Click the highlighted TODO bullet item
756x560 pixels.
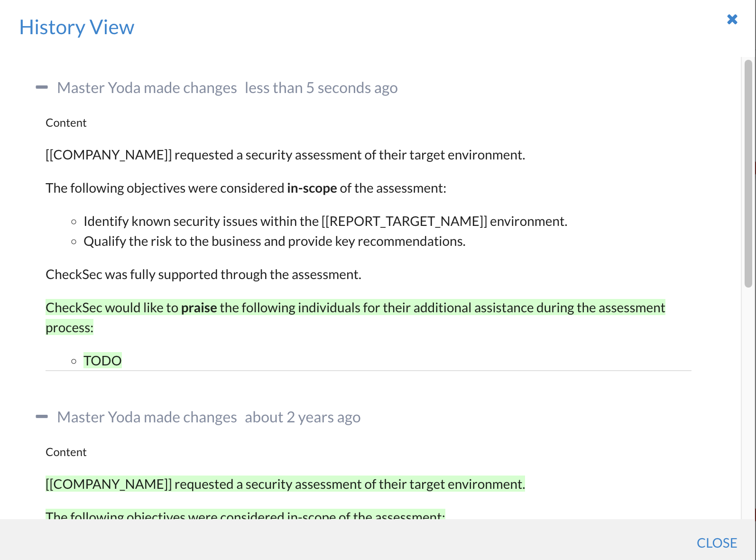[102, 361]
